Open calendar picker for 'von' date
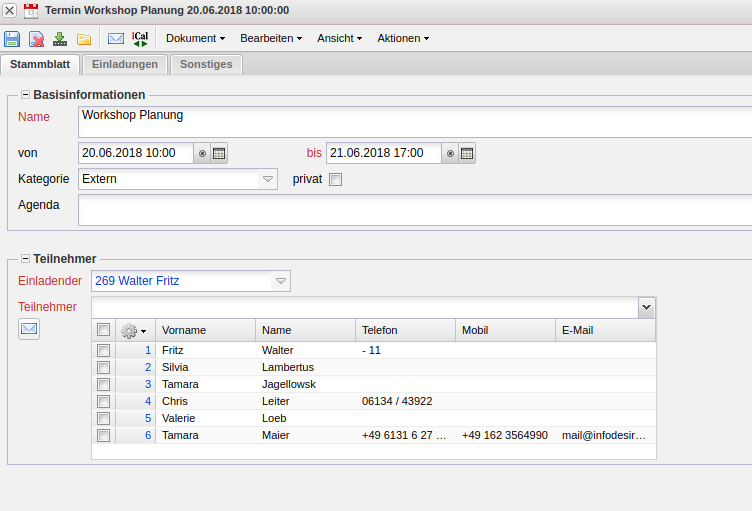Image resolution: width=752 pixels, height=511 pixels. point(219,153)
